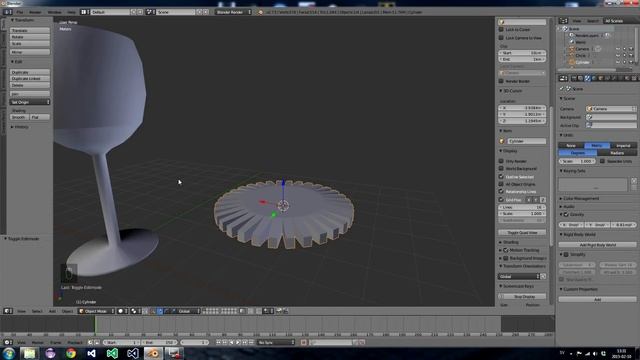Open the No Sync dropdown in timeline
The width and height of the screenshot is (640, 360).
click(x=276, y=342)
